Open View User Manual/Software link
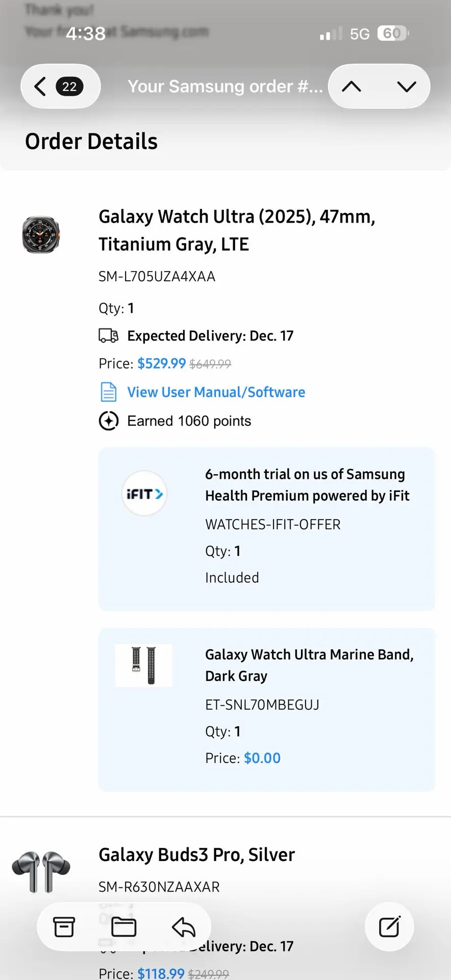Viewport: 451px width, 980px height. [216, 392]
